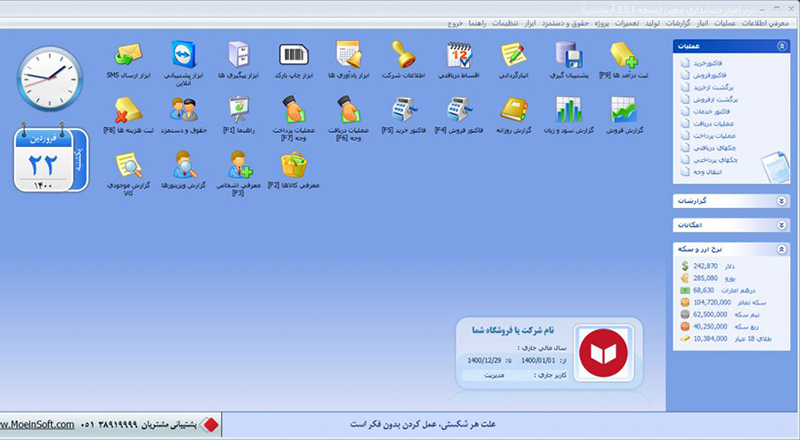The height and width of the screenshot is (440, 800).
Task: Click the calendar widget showing 22 فروردین
Action: (51, 158)
